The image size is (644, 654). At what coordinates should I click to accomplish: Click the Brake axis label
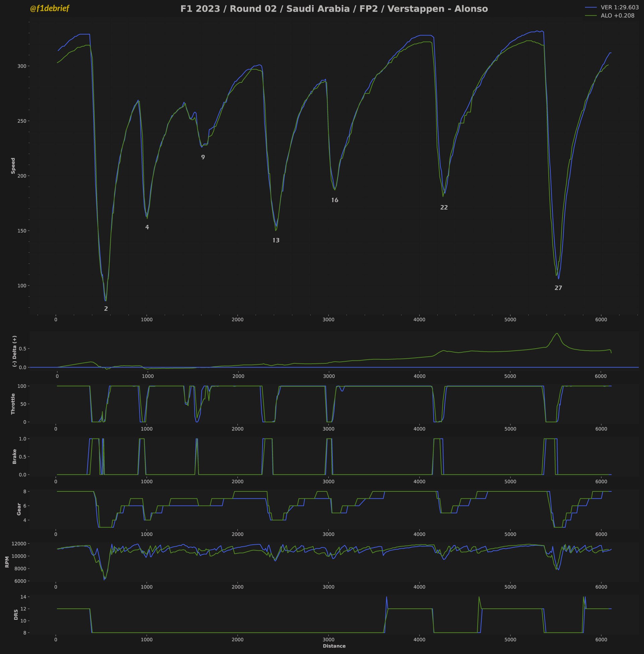14,457
